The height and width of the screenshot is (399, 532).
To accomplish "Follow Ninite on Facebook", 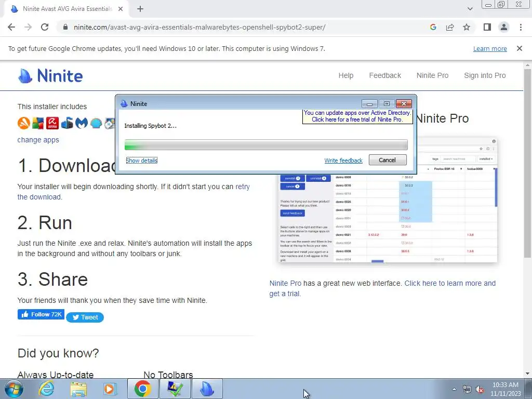I will point(41,314).
